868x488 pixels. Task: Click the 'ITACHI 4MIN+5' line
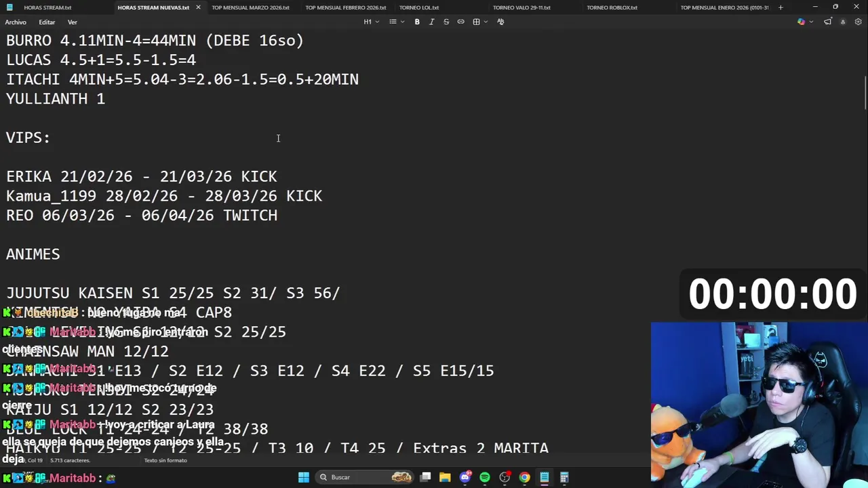pyautogui.click(x=182, y=79)
